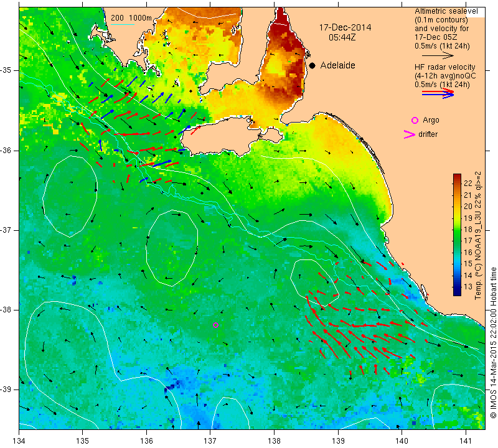Click the black Adelaide city marker dot

click(312, 65)
